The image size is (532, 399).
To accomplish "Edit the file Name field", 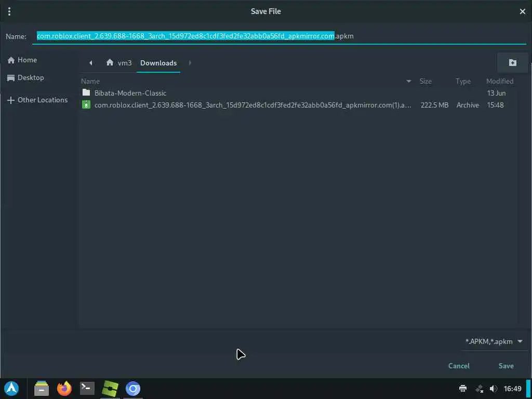I will 280,36.
